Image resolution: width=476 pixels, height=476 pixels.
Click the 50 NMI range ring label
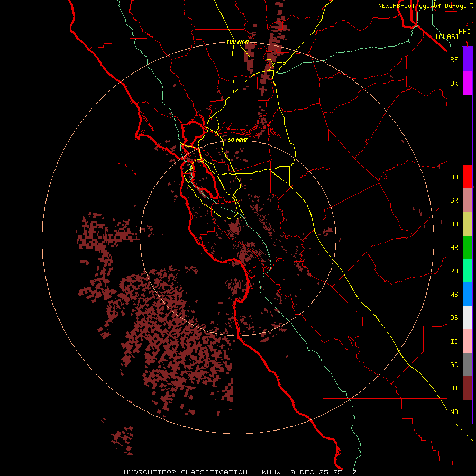coord(237,140)
